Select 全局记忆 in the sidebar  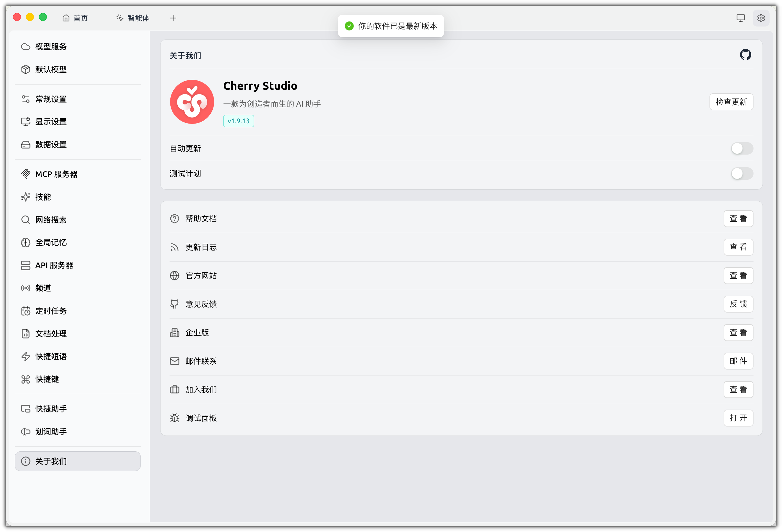point(78,242)
